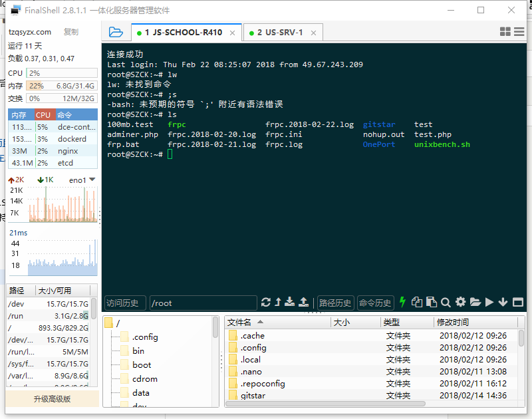
Task: Sort files by 类型 column header
Action: [407, 322]
